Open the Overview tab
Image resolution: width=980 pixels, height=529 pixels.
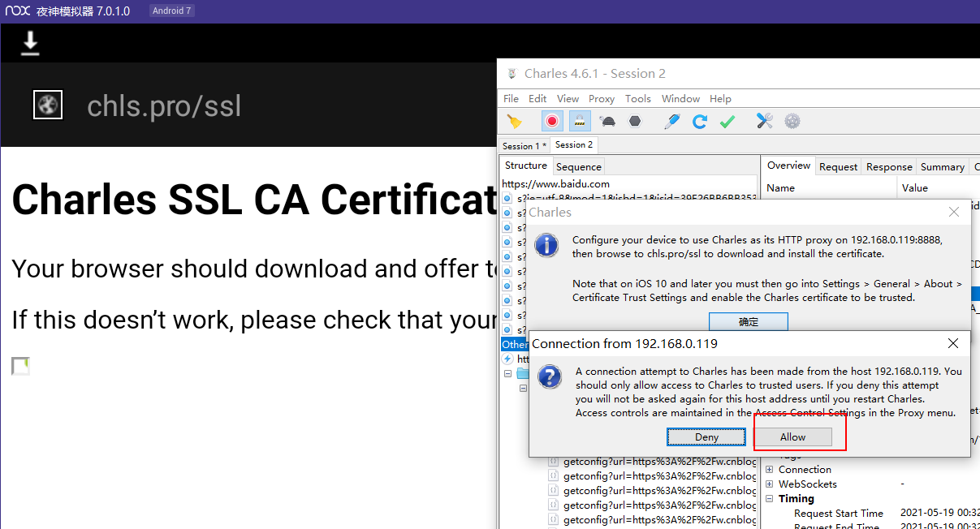[788, 166]
